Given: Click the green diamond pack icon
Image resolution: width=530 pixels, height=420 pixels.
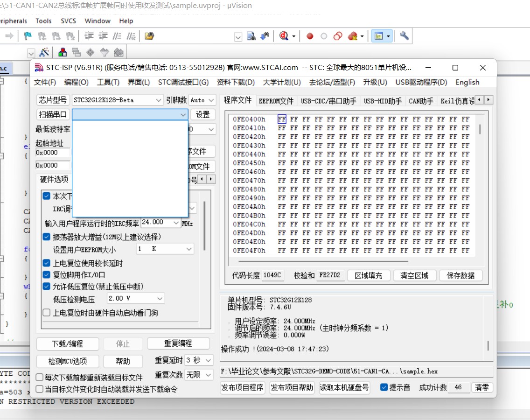Looking at the screenshot, I should pos(90,52).
